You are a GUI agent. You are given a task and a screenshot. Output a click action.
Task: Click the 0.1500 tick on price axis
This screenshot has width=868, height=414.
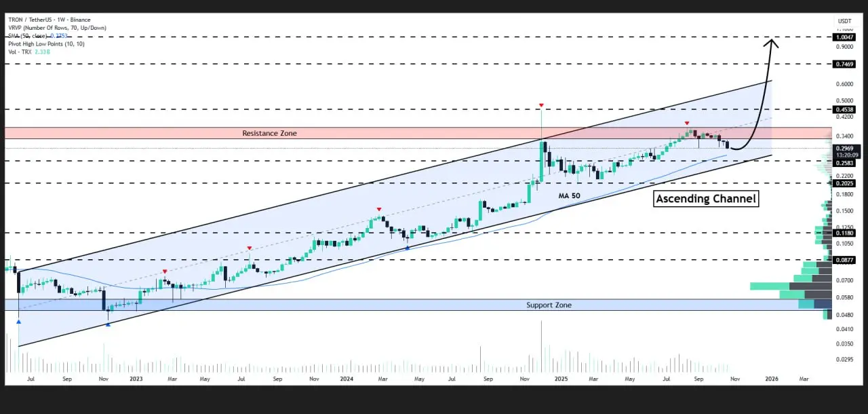[845, 210]
